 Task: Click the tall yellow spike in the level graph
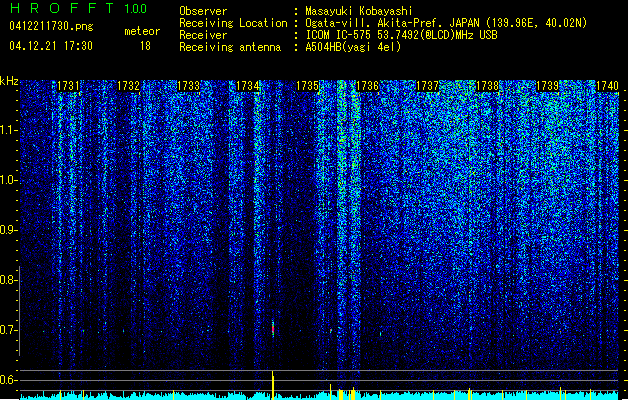coord(273,385)
